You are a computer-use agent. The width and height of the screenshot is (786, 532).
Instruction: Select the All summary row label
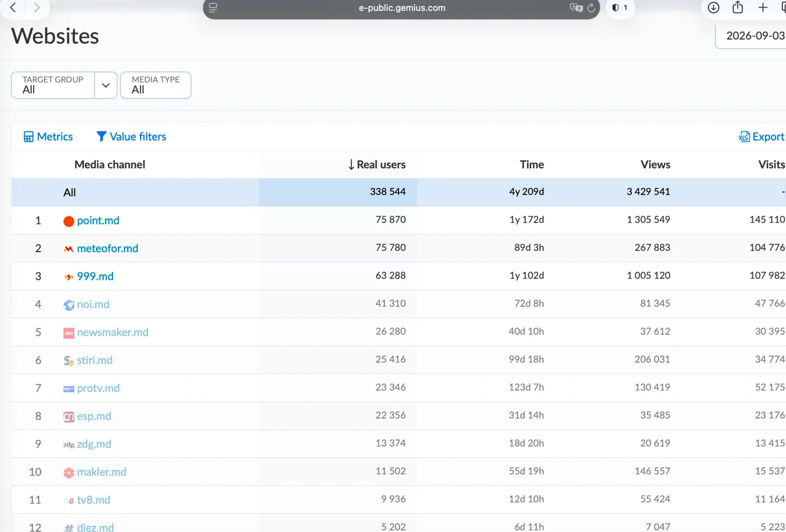click(x=69, y=193)
